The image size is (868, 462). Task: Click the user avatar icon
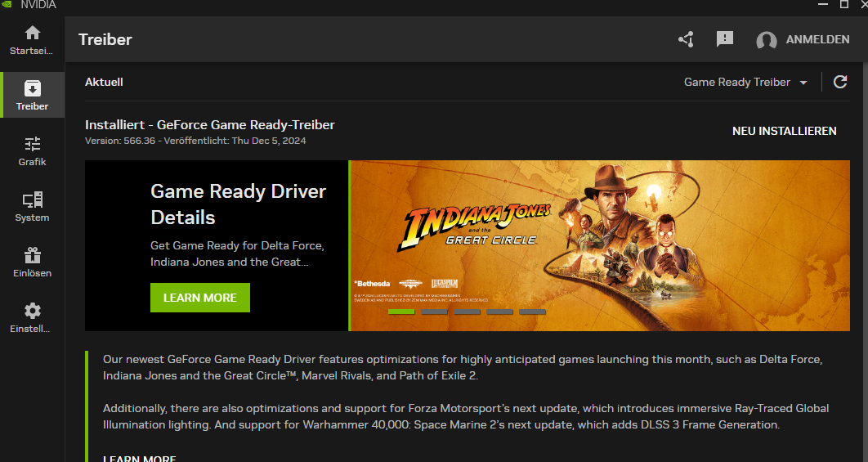click(767, 40)
